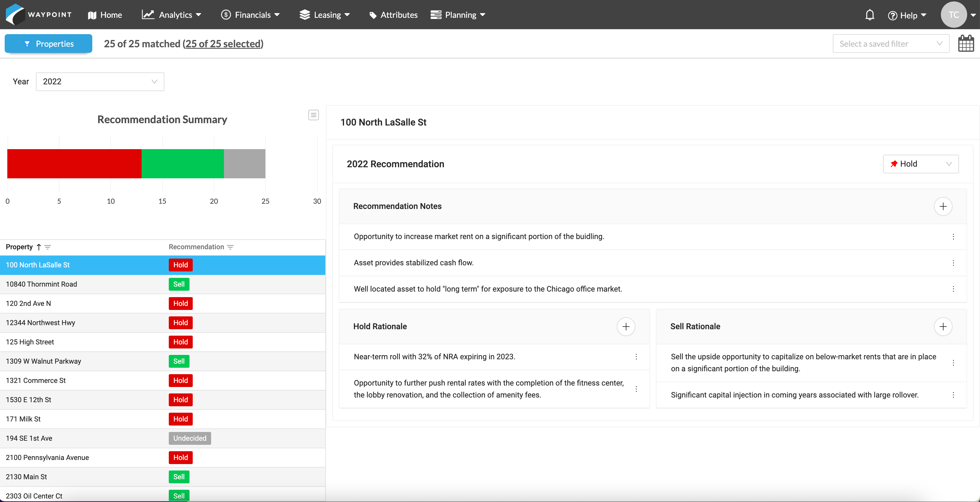
Task: Click the Recommendation column header
Action: pos(196,247)
